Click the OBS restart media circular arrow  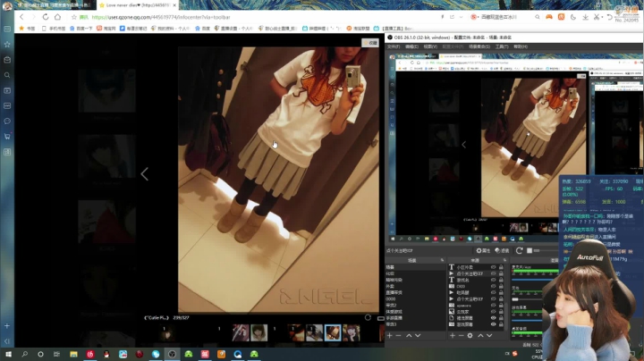point(519,250)
